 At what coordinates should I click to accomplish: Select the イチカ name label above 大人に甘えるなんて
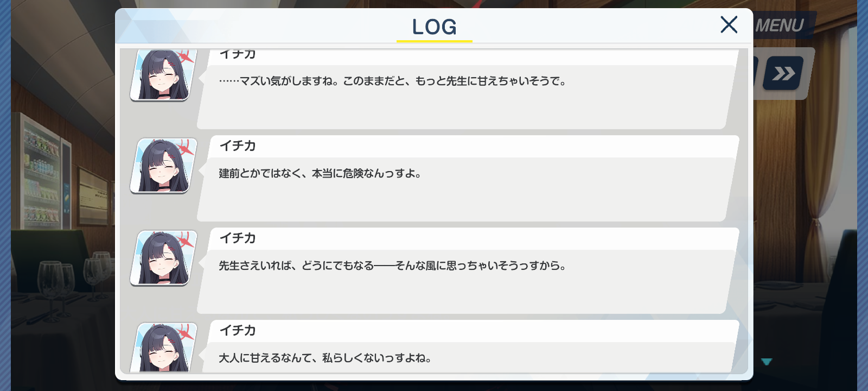click(x=238, y=330)
